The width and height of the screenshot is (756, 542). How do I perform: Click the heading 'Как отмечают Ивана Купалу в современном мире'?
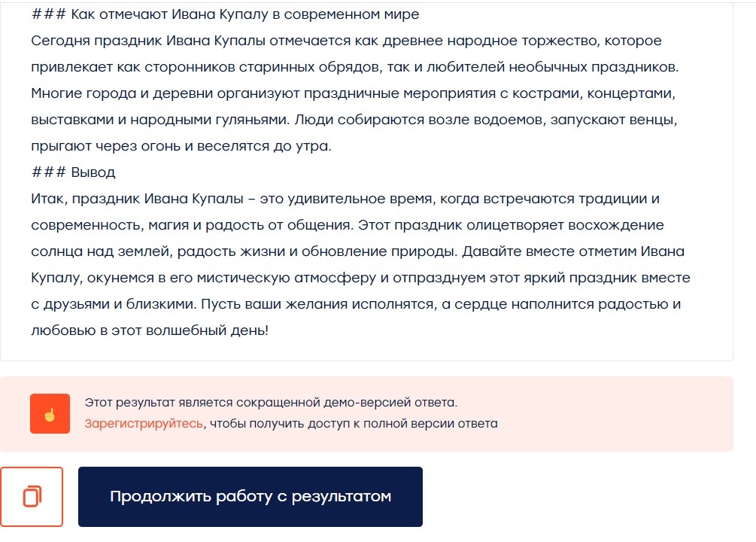click(x=245, y=14)
